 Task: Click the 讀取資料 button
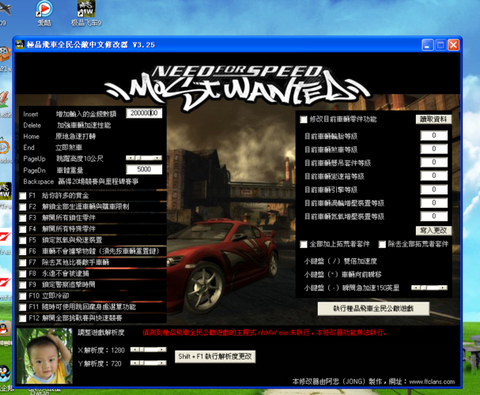tap(433, 119)
